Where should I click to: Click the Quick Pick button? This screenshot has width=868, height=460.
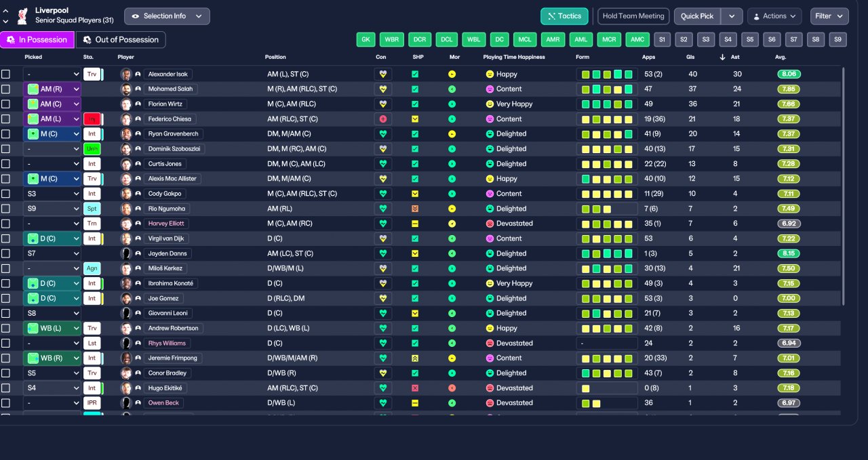[697, 16]
